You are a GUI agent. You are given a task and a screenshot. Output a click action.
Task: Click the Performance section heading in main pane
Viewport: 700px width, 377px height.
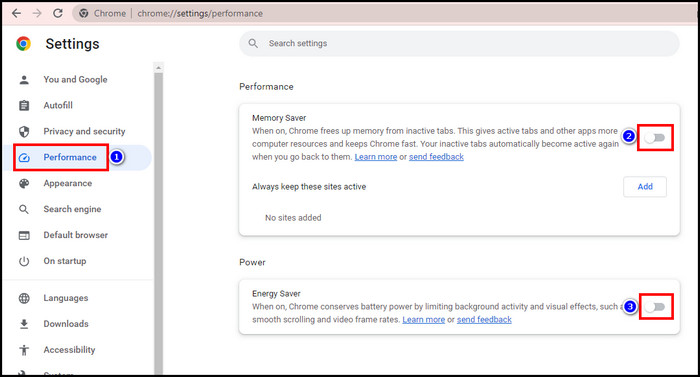(x=266, y=87)
